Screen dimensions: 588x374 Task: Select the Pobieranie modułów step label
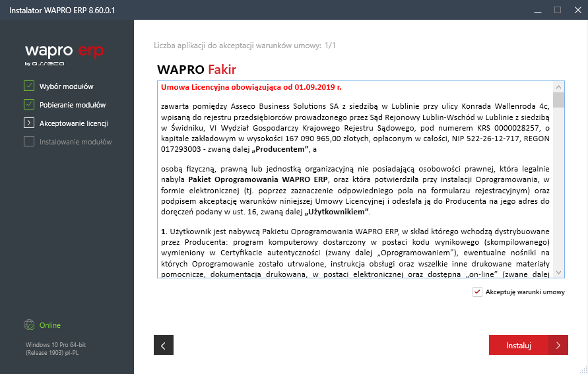point(72,105)
